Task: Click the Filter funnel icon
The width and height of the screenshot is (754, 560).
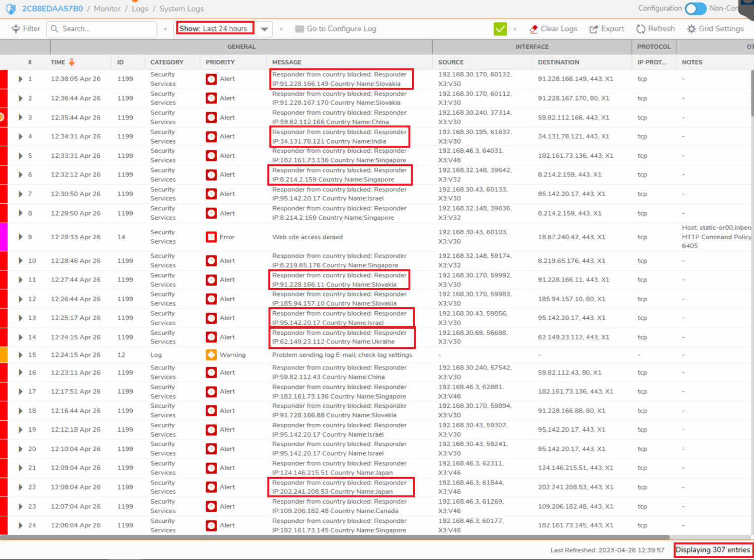Action: pyautogui.click(x=16, y=29)
